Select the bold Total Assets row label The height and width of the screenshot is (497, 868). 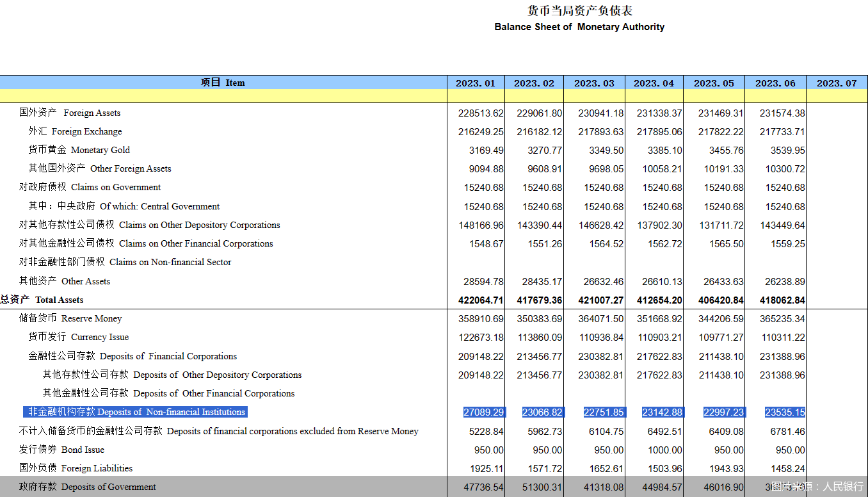[x=42, y=300]
